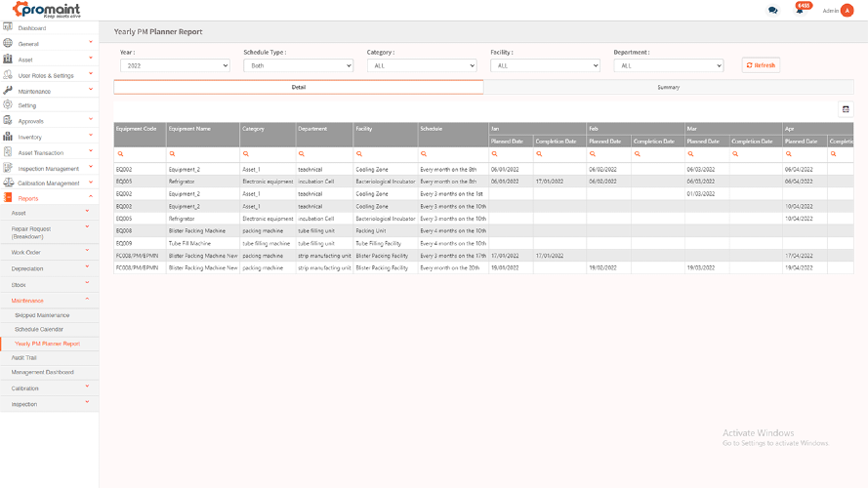Open Schedule Calendar report
Screen dimensions: 868x488
pos(39,329)
